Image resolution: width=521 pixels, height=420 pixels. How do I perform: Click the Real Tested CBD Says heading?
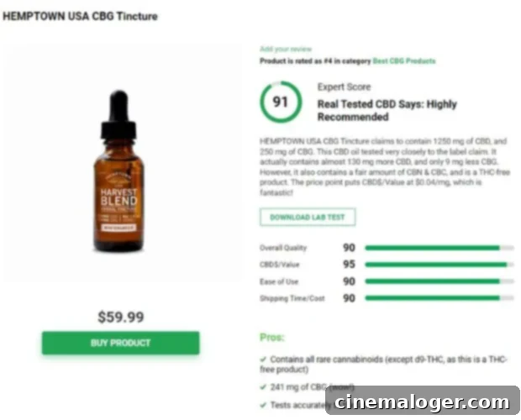click(387, 110)
